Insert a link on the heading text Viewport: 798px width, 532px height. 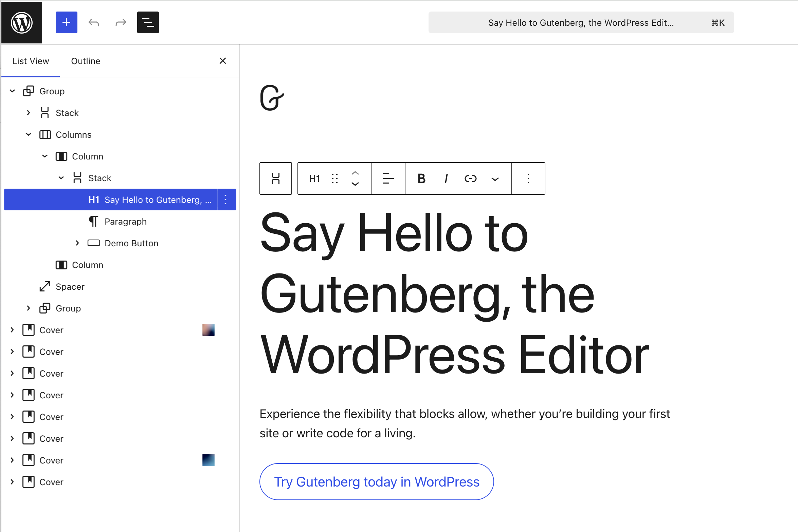pos(471,178)
